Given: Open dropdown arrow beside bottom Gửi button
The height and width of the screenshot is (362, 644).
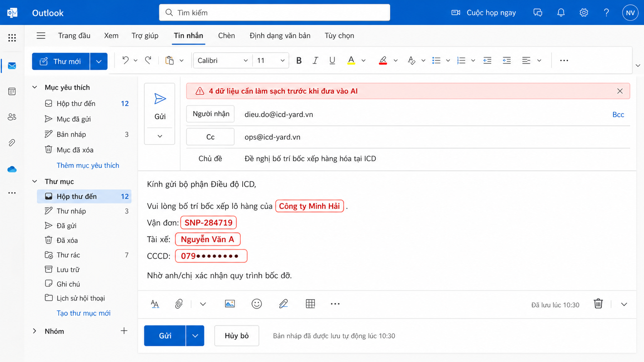Looking at the screenshot, I should [x=195, y=336].
